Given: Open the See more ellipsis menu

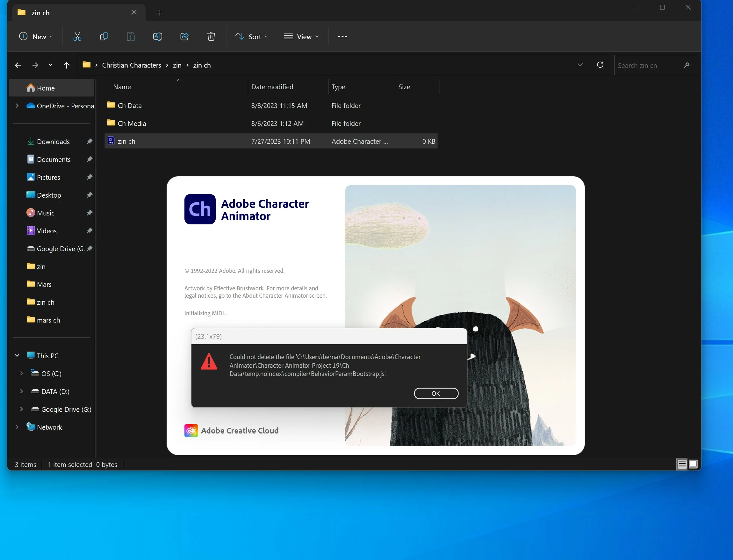Looking at the screenshot, I should pos(342,37).
